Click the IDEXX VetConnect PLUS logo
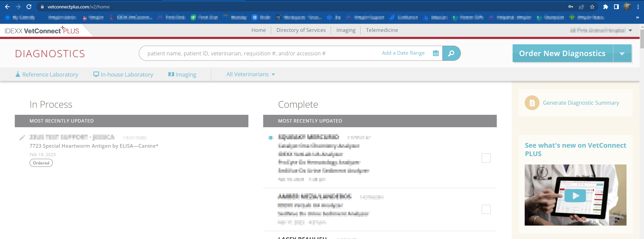Screen dimensions: 644x239 coord(42,31)
